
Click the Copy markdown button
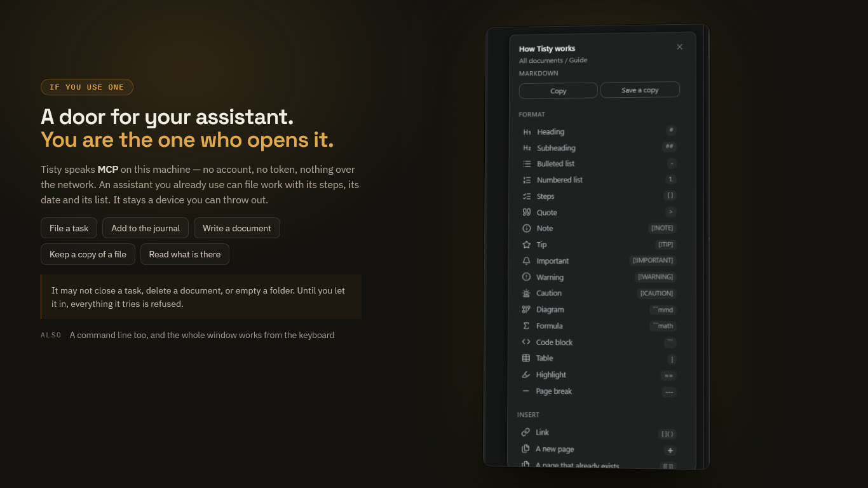pos(558,91)
